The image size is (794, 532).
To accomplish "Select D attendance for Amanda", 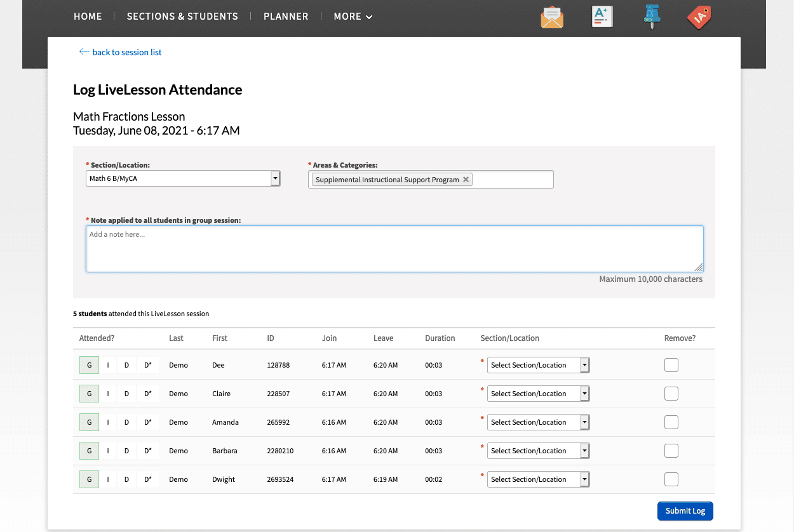I will pyautogui.click(x=126, y=422).
